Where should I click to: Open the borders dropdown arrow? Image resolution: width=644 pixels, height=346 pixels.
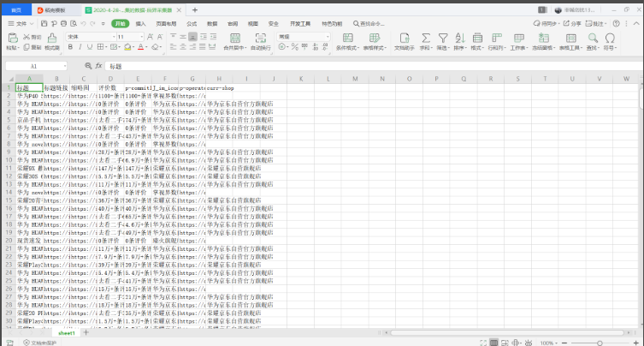(x=106, y=47)
